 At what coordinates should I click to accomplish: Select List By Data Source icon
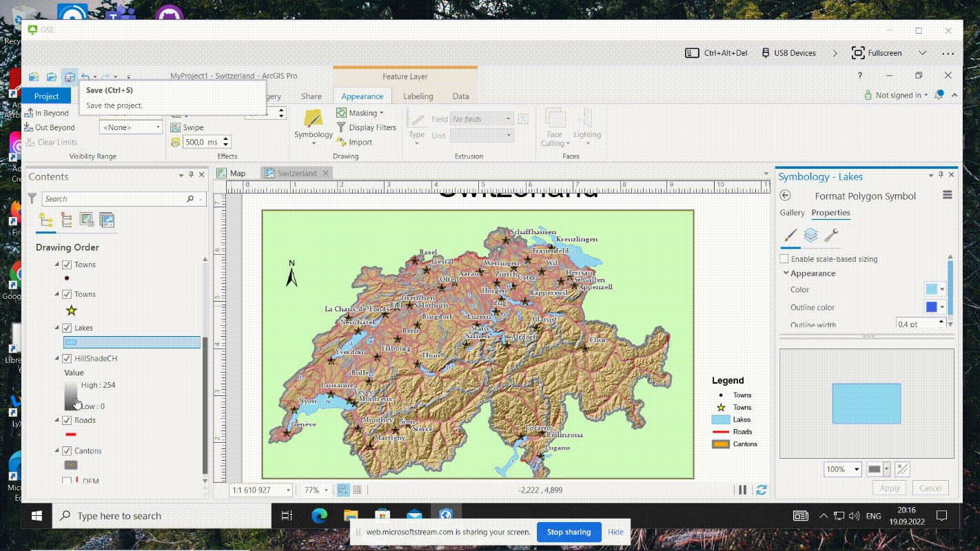66,220
